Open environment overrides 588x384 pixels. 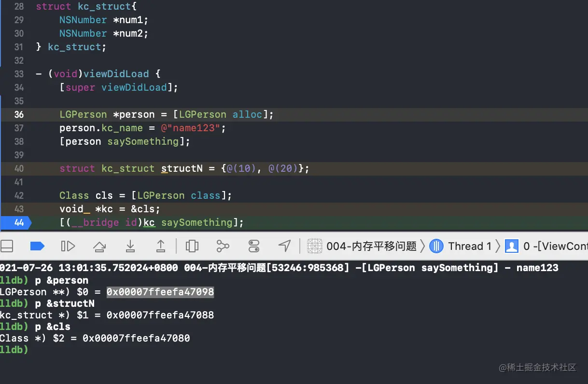coord(253,246)
